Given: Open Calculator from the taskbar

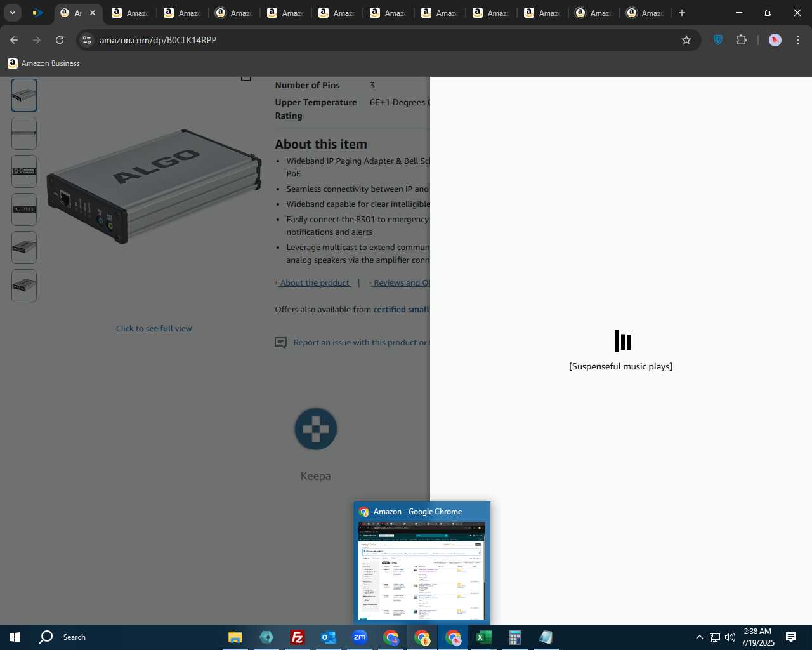Looking at the screenshot, I should pyautogui.click(x=515, y=637).
